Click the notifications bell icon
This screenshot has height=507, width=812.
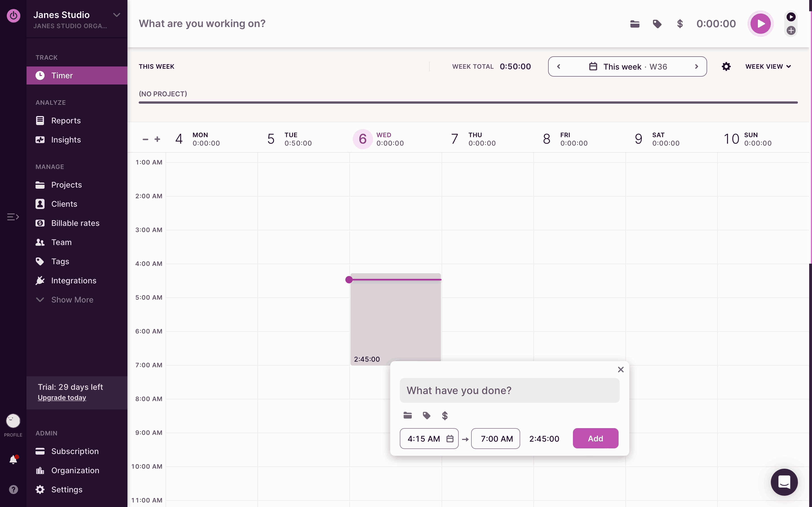(14, 459)
